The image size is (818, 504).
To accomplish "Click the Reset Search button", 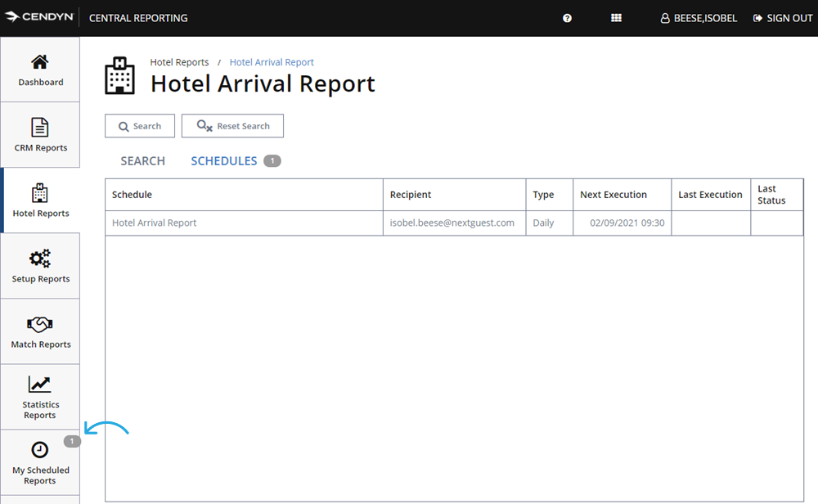I will [232, 126].
